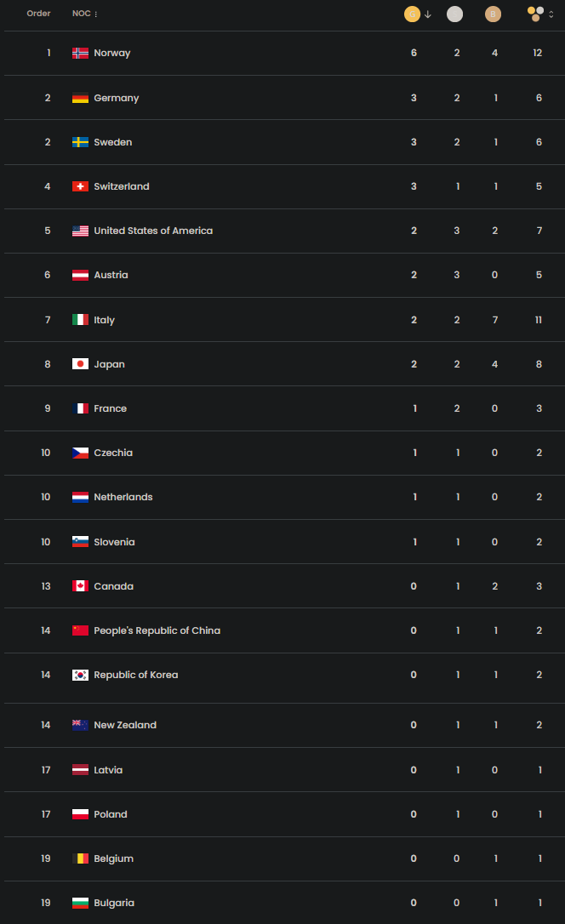565x924 pixels.
Task: Toggle total medals sort arrows
Action: tap(551, 14)
